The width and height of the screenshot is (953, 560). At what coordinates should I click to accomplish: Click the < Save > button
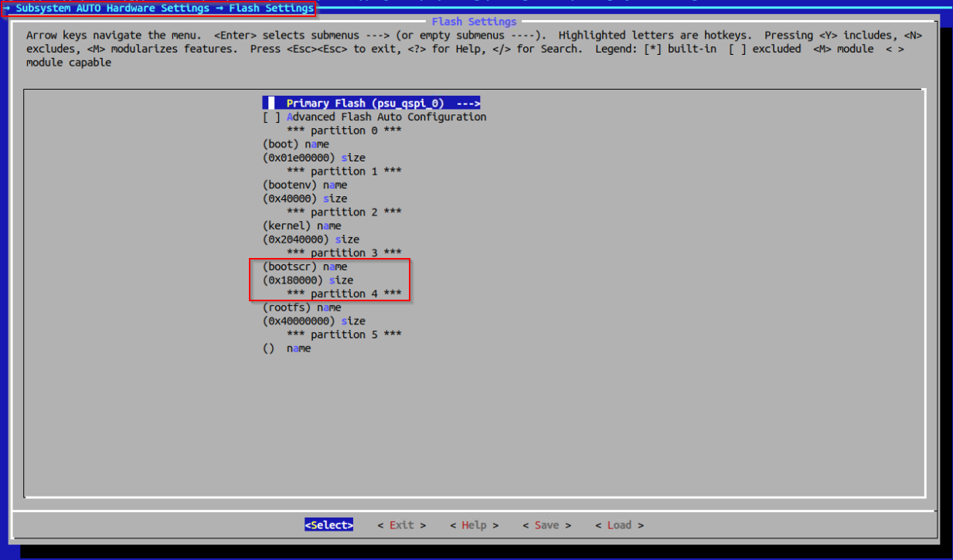click(546, 525)
